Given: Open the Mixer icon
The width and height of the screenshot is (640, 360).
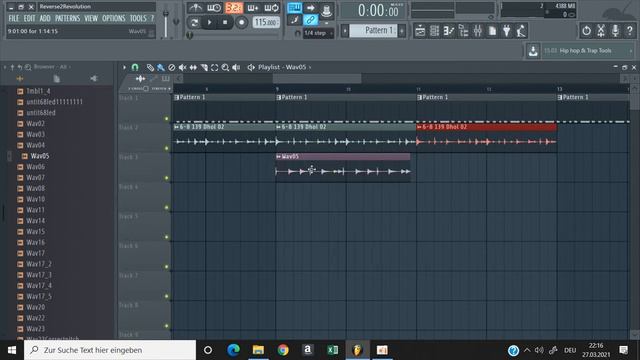Looking at the screenshot, I should point(478,31).
